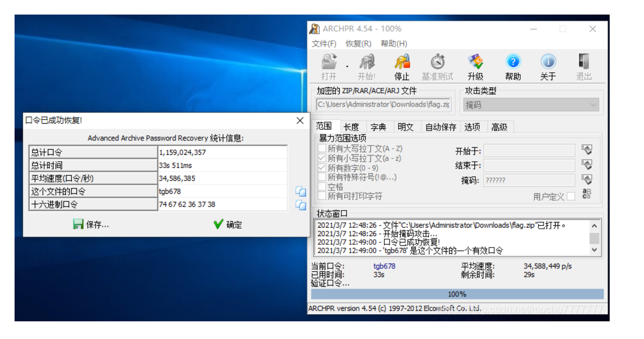
Task: Run the 基准测试 benchmark icon
Action: 437,67
